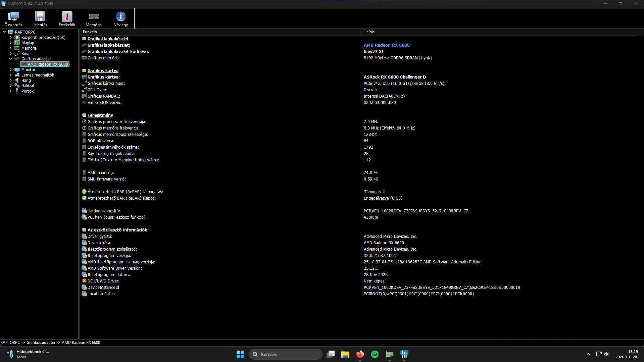The height and width of the screenshot is (362, 644).
Task: Select the Lemez meghajtók tree item
Action: (38, 75)
